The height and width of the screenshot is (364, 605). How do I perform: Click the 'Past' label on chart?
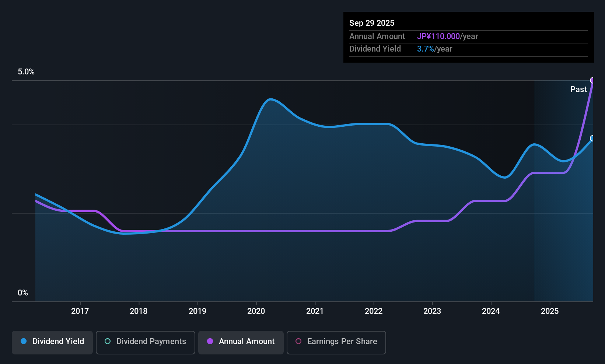578,90
